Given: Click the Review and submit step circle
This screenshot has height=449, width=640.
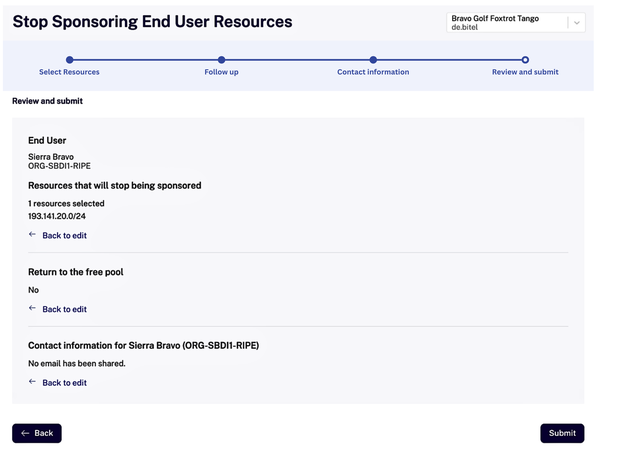Looking at the screenshot, I should [525, 60].
